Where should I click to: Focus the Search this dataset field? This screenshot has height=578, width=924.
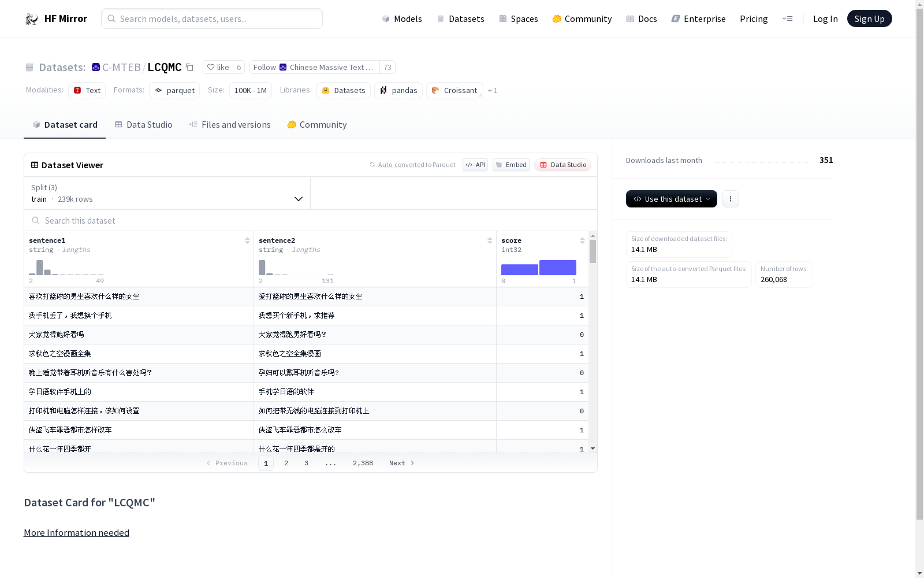click(311, 220)
